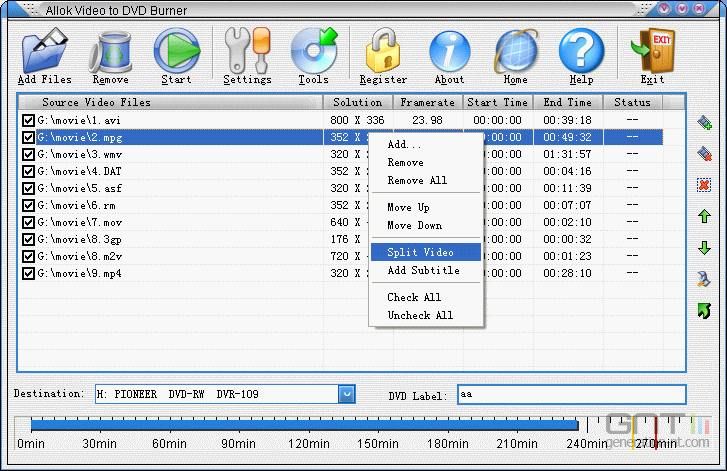Image resolution: width=727 pixels, height=471 pixels.
Task: Click the red remove-all icon in sidebar
Action: click(x=704, y=185)
